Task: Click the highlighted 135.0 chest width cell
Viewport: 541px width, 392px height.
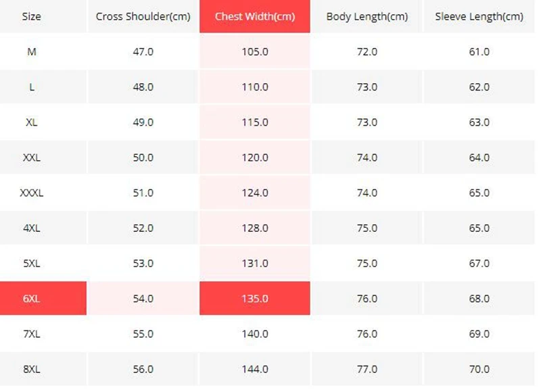Action: click(255, 299)
